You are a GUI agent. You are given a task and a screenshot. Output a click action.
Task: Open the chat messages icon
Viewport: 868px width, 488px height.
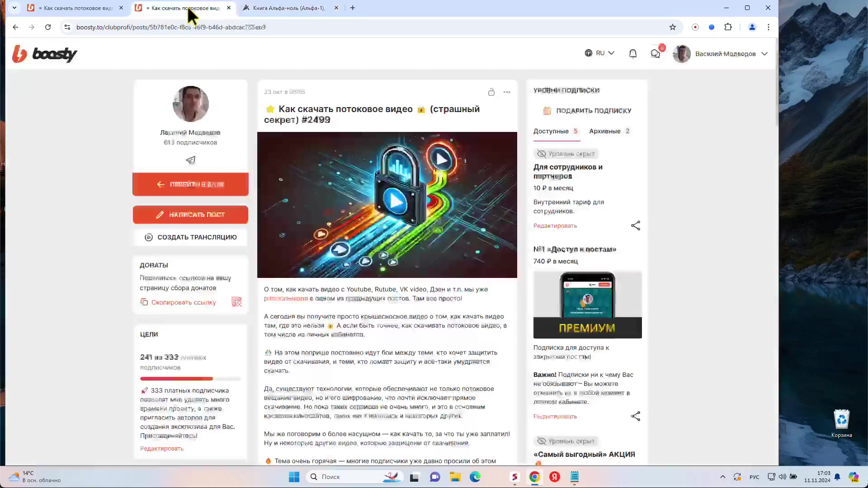click(x=655, y=54)
